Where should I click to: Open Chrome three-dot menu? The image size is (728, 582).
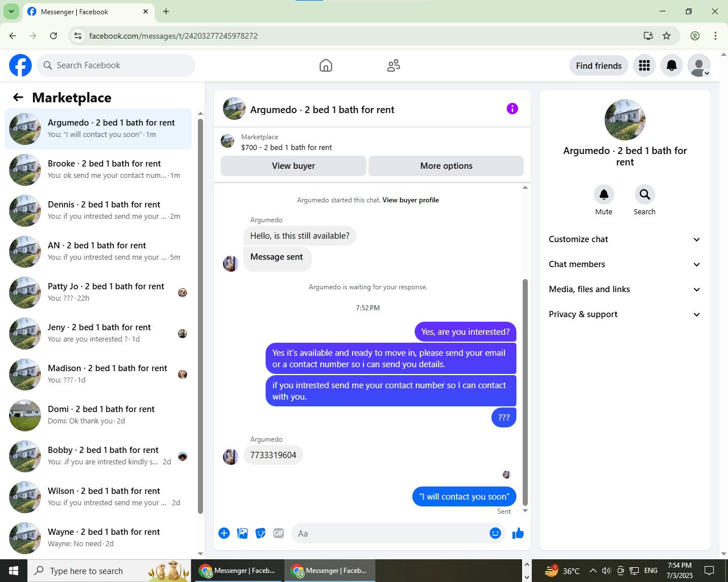point(715,36)
